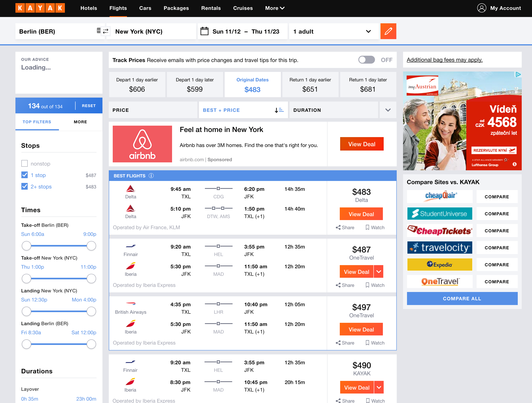
Task: Sort results by PRICE
Action: click(153, 110)
